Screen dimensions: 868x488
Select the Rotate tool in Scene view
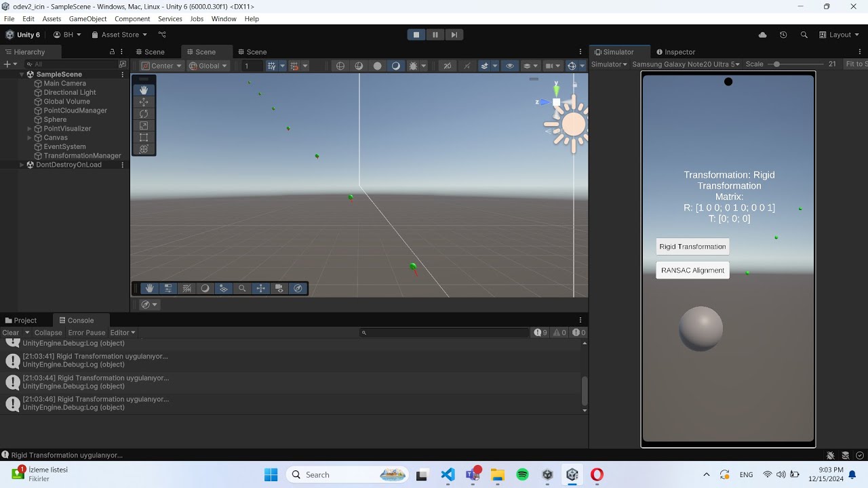coord(144,114)
